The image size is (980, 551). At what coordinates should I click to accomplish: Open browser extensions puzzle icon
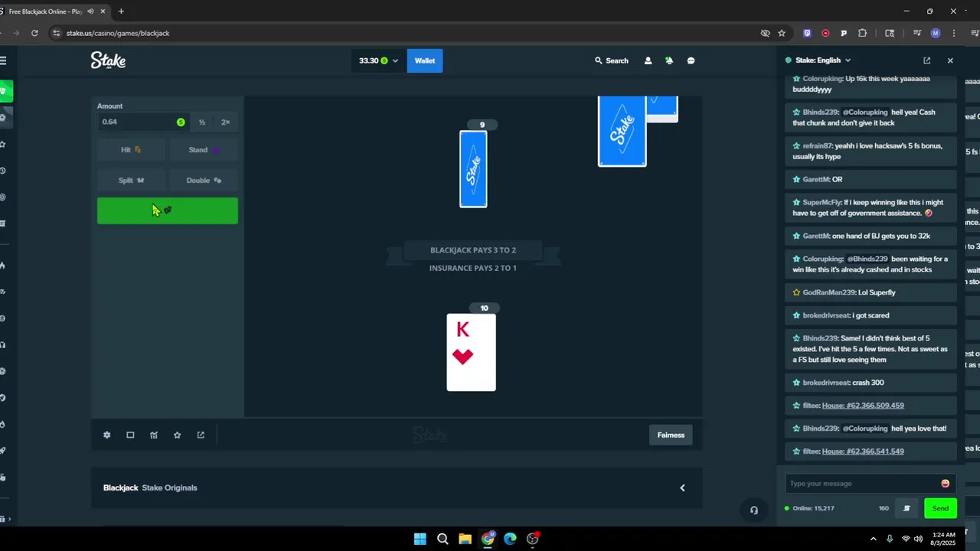pos(863,33)
